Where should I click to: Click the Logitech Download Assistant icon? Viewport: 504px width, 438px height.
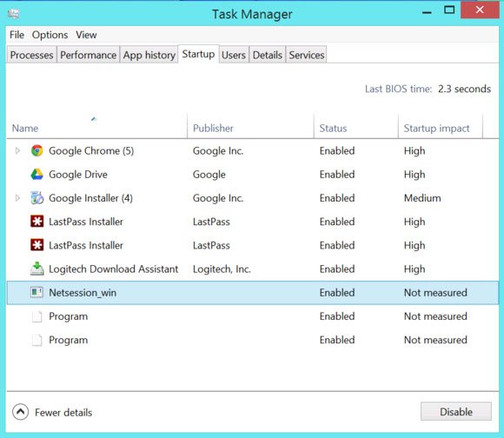coord(37,269)
